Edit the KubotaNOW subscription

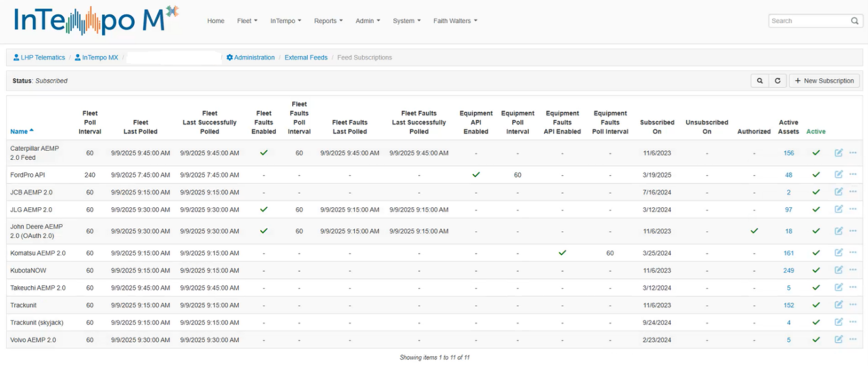pos(839,270)
